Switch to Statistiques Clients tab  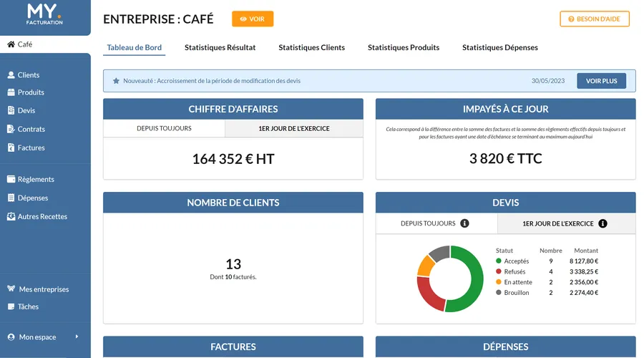tap(311, 48)
